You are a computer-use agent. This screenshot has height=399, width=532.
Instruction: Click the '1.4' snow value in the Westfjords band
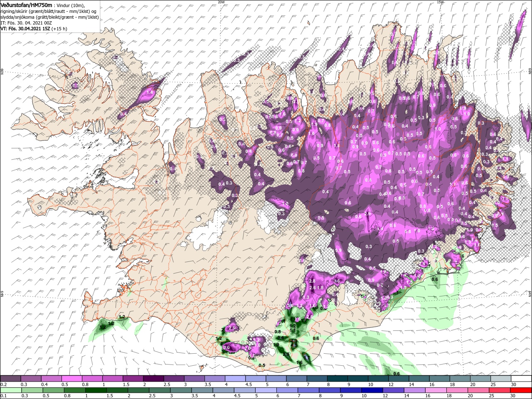coord(150,93)
